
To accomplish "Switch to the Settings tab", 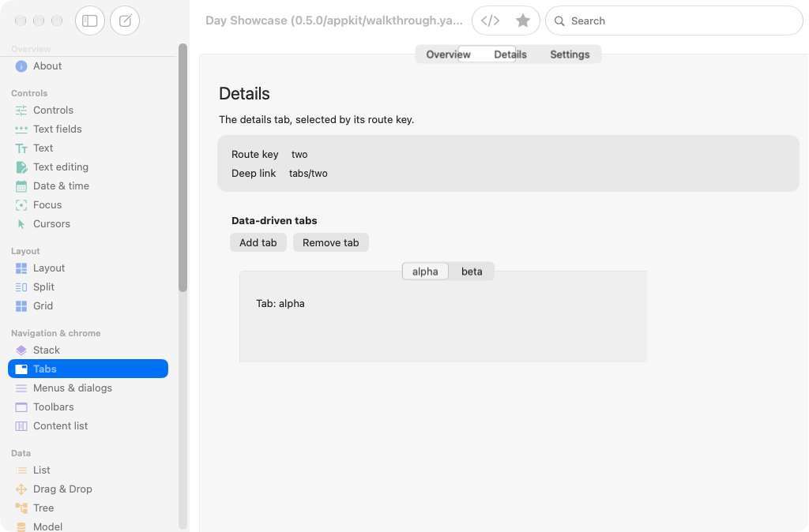I will tap(570, 54).
